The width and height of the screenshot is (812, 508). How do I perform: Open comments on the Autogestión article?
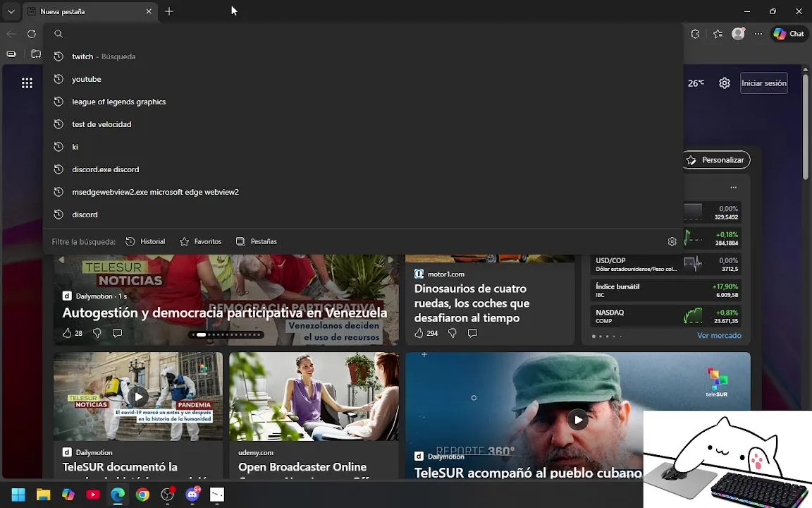[x=118, y=333]
